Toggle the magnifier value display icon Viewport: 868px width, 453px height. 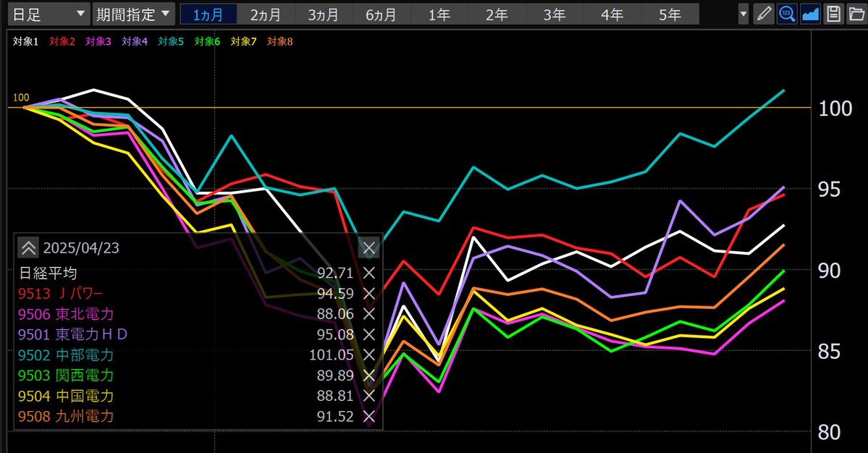[787, 14]
